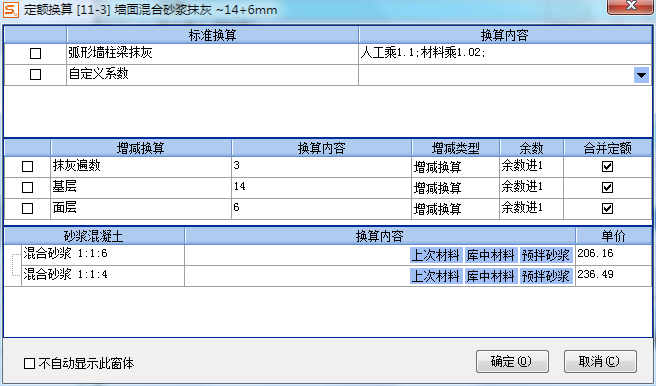Screen dimensions: 656x386
Task: Cancel with the 取消 button
Action: click(600, 361)
